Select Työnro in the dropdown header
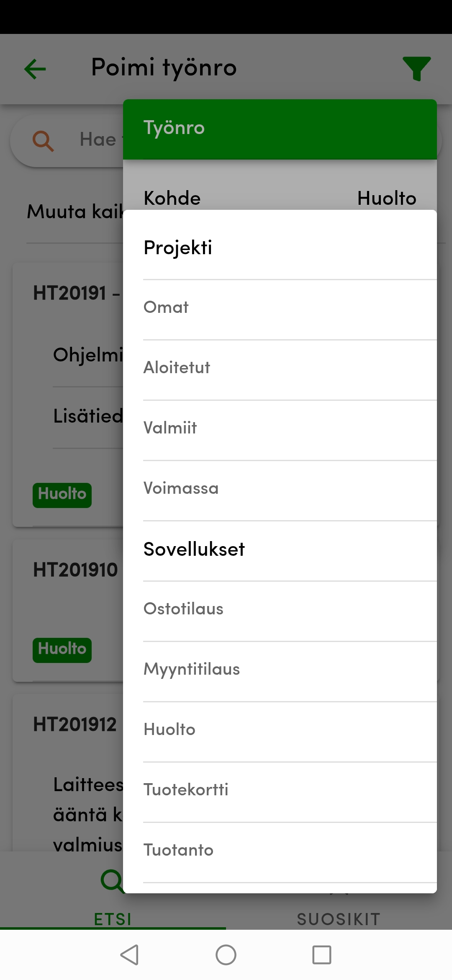 coord(174,128)
